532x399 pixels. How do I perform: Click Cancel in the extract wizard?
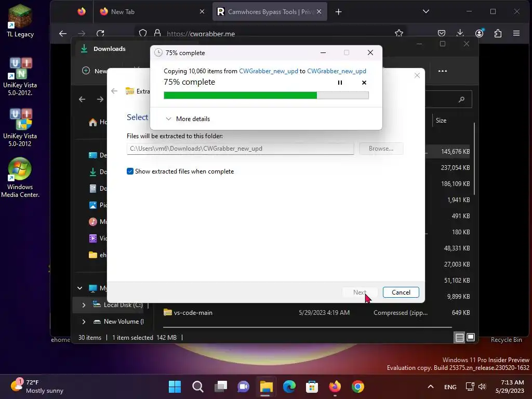[401, 292]
